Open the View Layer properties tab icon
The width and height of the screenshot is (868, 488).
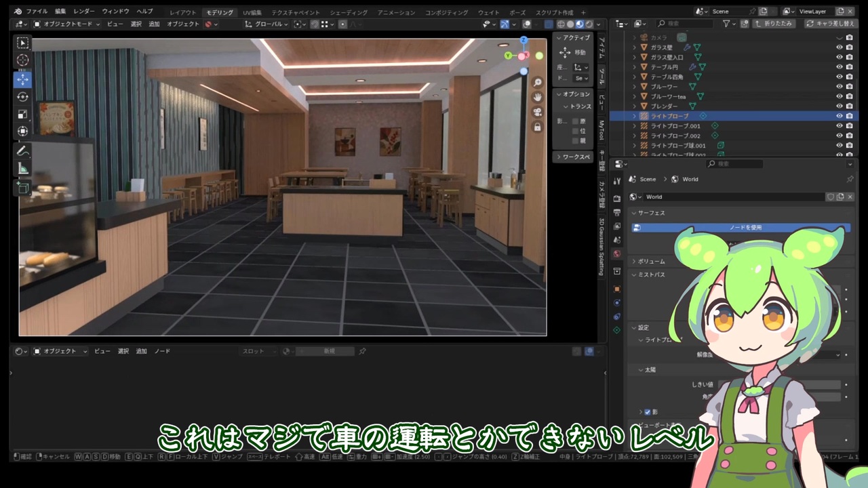pos(617,226)
